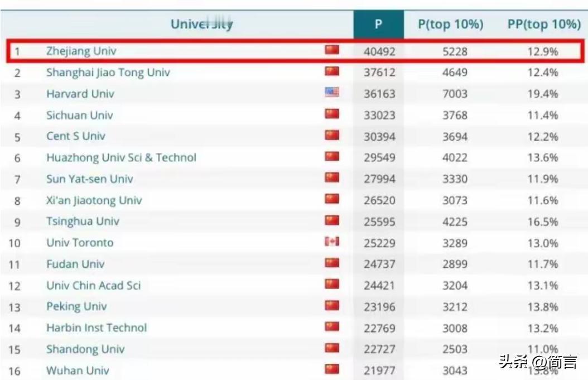Select the PP(top 10%) value 19.4%
This screenshot has height=380, width=588.
(543, 94)
